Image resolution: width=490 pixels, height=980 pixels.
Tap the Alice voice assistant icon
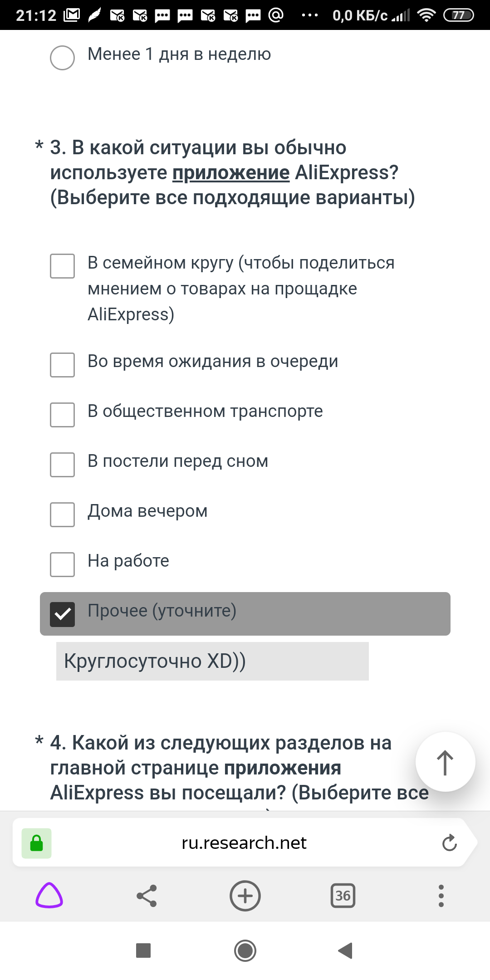coord(49,896)
